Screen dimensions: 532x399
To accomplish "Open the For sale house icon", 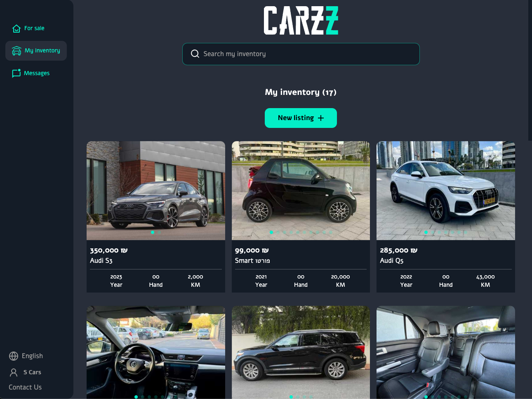I will [16, 28].
